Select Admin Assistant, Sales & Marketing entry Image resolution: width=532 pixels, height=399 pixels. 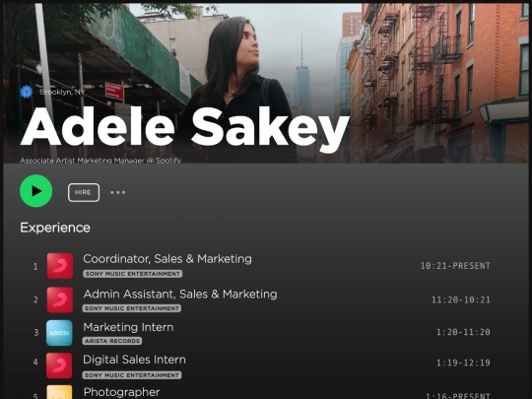pos(180,294)
